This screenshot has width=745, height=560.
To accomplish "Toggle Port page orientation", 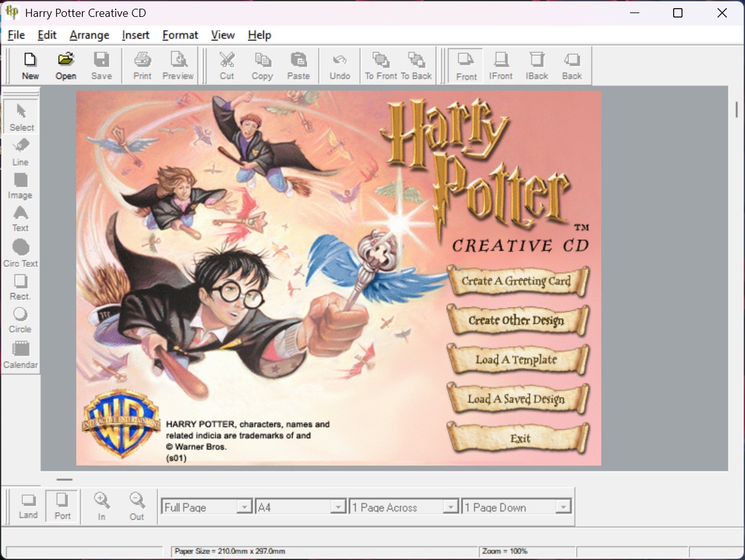I will coord(62,506).
